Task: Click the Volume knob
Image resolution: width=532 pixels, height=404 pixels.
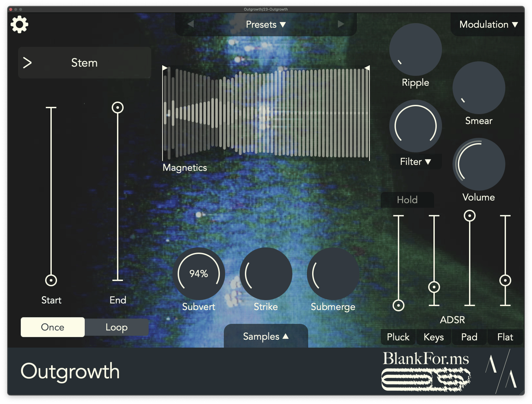Action: click(479, 164)
